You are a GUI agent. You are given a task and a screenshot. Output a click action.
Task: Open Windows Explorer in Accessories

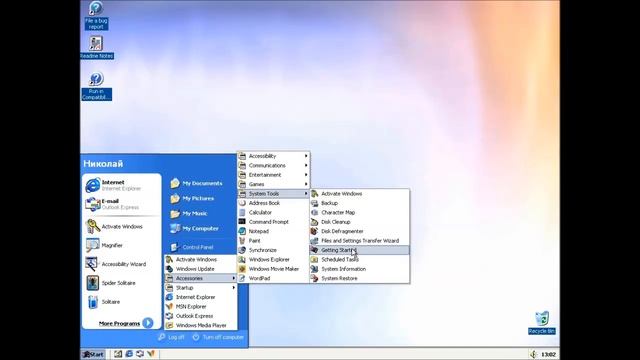[x=273, y=260]
